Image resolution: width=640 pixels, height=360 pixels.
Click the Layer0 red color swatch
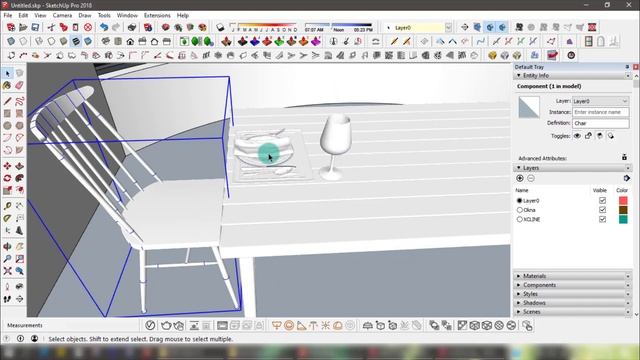coord(623,200)
